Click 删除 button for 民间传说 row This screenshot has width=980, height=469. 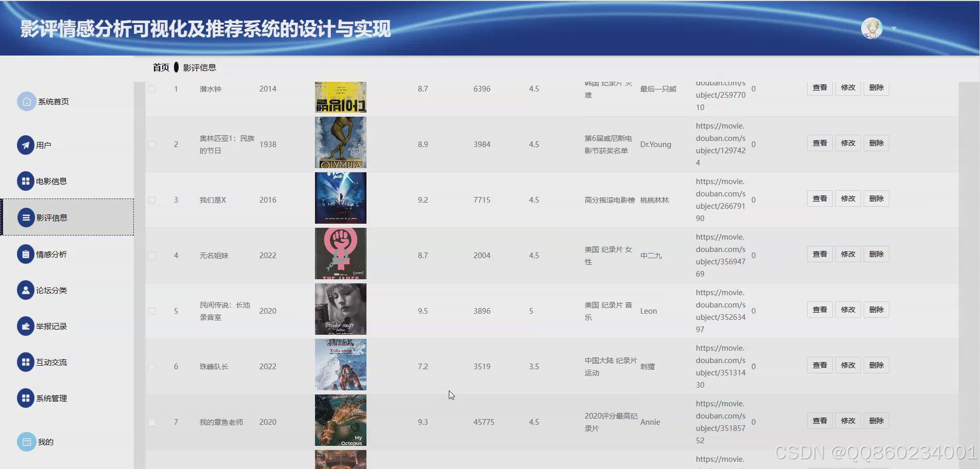tap(877, 310)
